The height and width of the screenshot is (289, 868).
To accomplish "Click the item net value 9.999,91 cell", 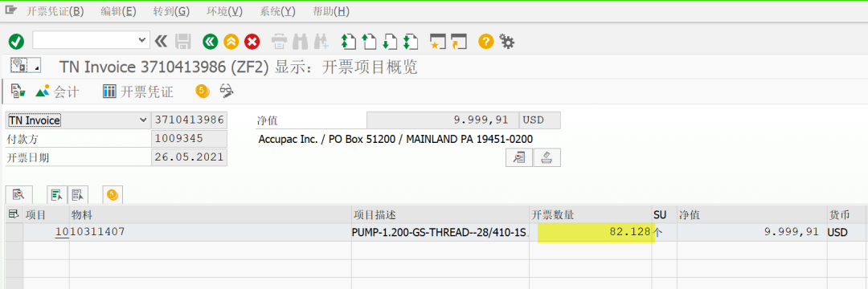I will 751,232.
